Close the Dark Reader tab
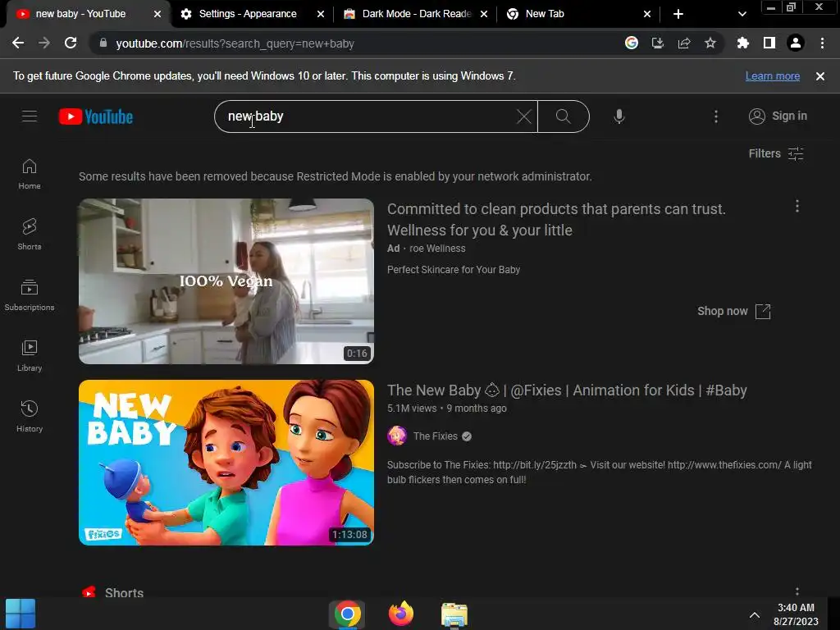Viewport: 840px width, 630px height. 484,15
